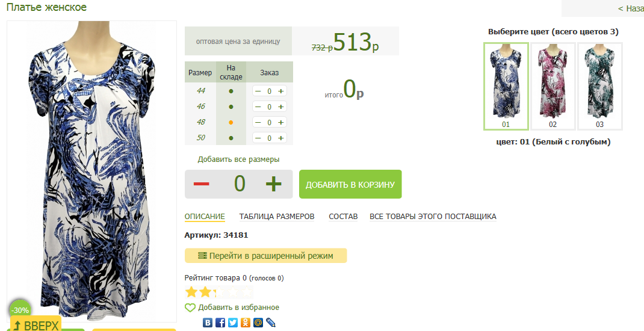Viewport: 644px width, 331px height.
Task: Switch to ТАБЛИЦА РАЗМЕРОВ tab
Action: click(x=277, y=217)
